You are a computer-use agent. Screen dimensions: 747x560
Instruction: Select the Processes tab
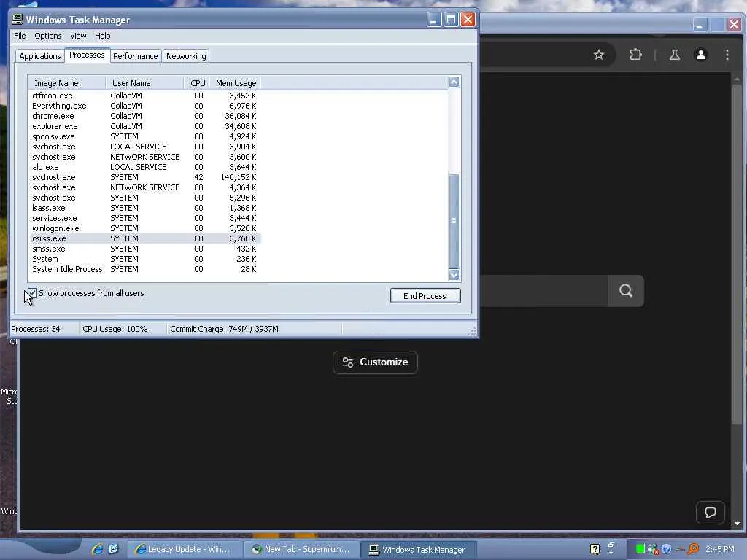tap(88, 55)
